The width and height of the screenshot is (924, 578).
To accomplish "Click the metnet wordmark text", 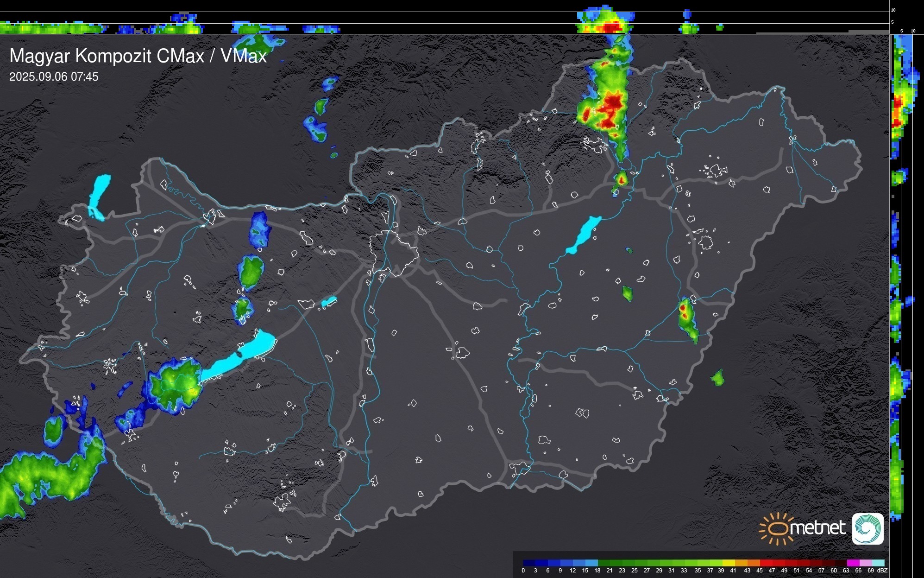I will point(817,528).
